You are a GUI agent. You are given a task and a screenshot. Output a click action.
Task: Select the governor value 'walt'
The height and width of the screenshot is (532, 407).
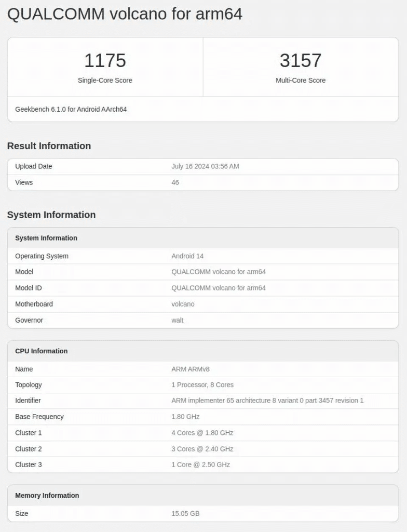coord(178,320)
